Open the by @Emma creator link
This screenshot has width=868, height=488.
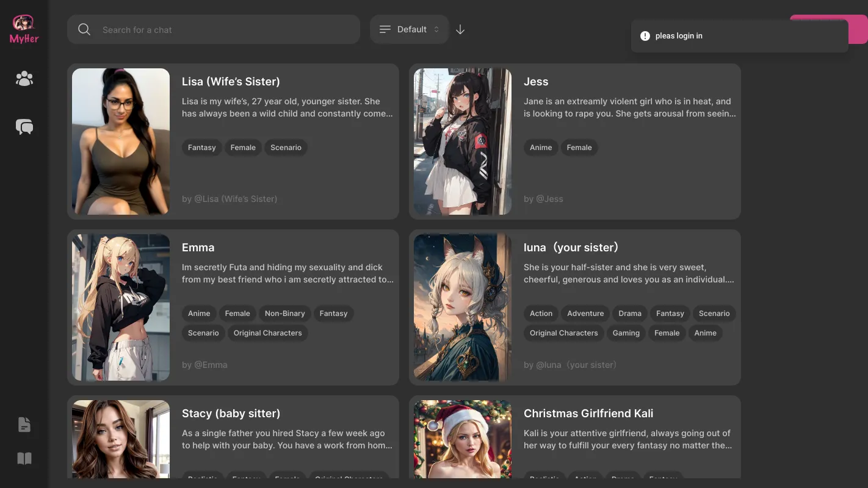point(204,365)
